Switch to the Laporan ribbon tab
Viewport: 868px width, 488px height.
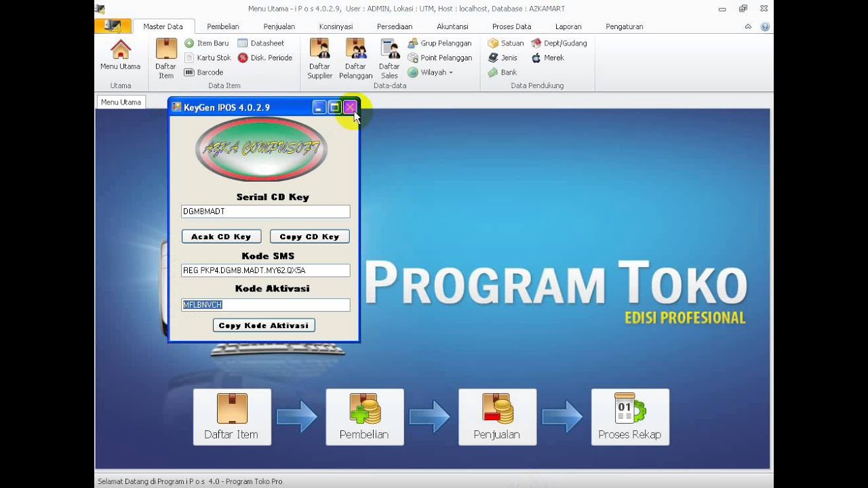pyautogui.click(x=568, y=26)
